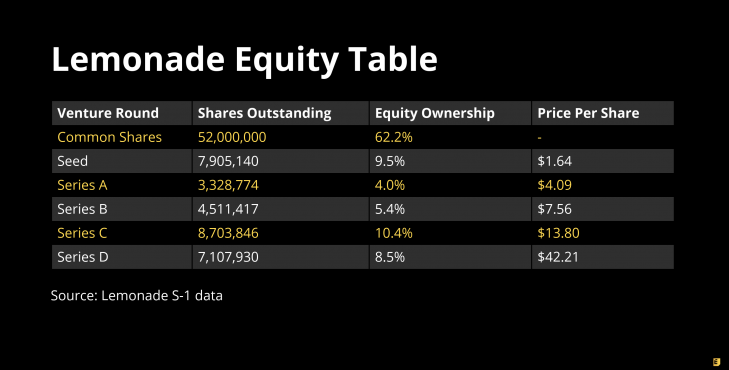Select the Series D row label
Image resolution: width=729 pixels, height=370 pixels.
(x=83, y=257)
